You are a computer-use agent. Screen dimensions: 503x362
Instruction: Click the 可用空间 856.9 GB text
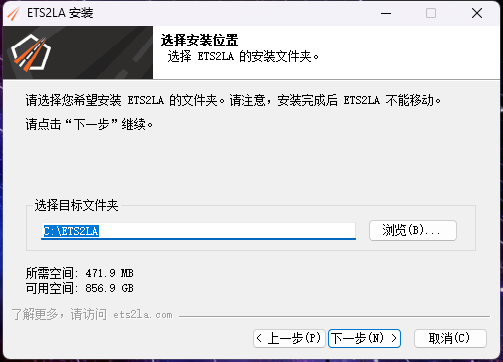[x=80, y=288]
